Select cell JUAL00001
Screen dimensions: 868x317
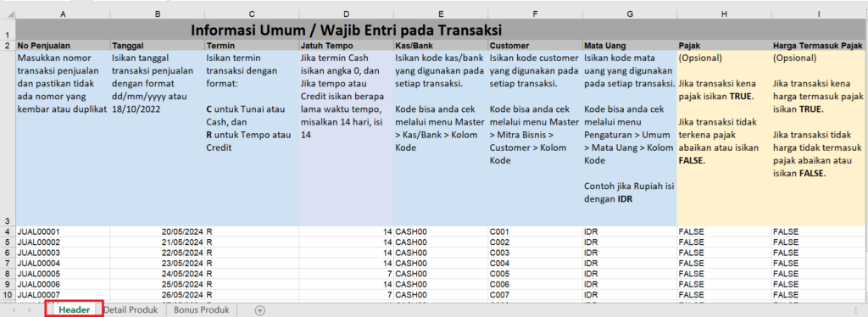[x=63, y=231]
